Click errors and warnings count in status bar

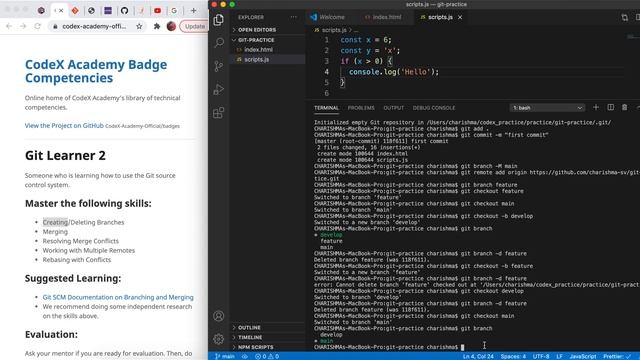click(x=267, y=356)
